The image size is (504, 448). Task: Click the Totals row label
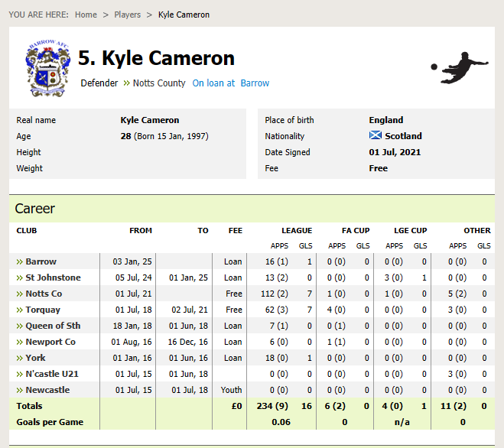pyautogui.click(x=29, y=406)
